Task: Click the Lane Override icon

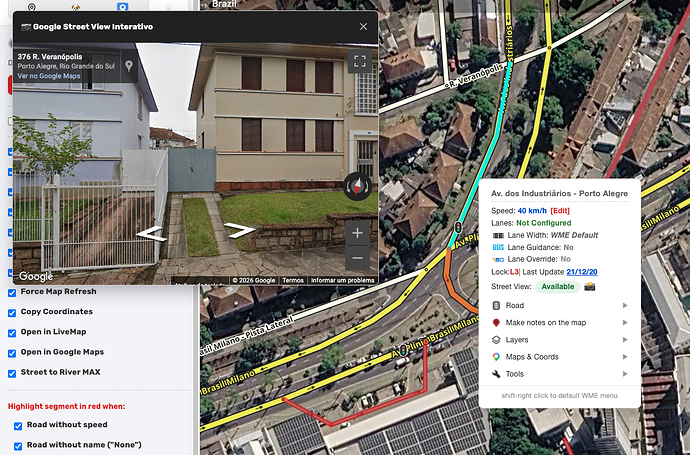Action: click(498, 259)
